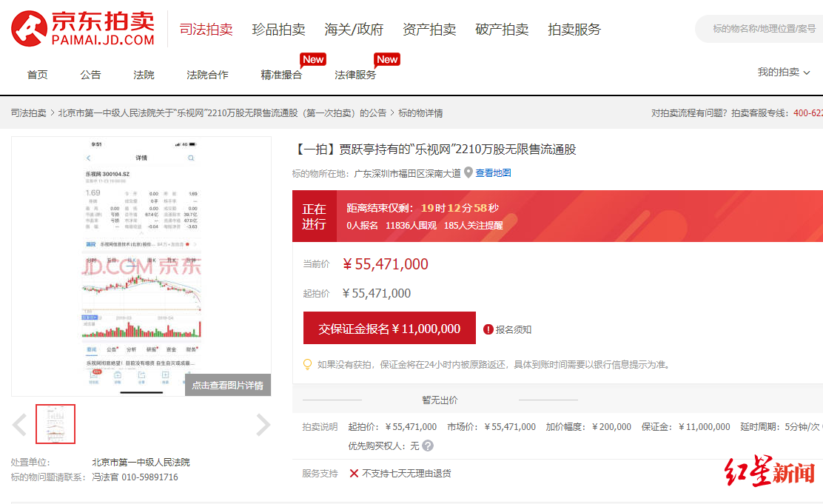Click the New badge above 精准撮合
Viewport: 823px width, 504px height.
tap(312, 59)
